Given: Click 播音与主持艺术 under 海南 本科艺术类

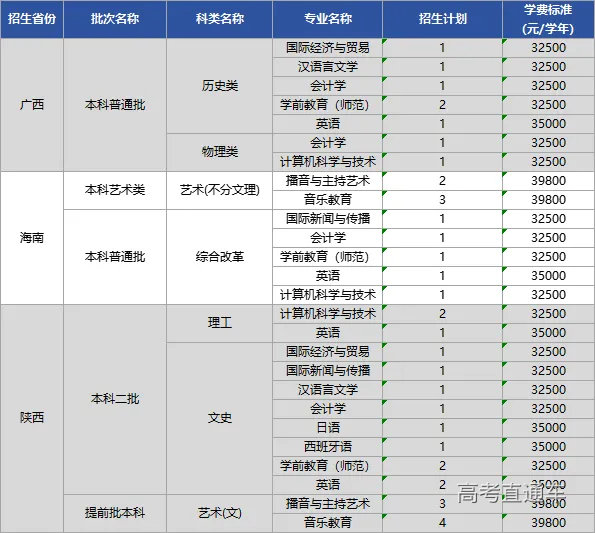Looking at the screenshot, I should tap(327, 181).
